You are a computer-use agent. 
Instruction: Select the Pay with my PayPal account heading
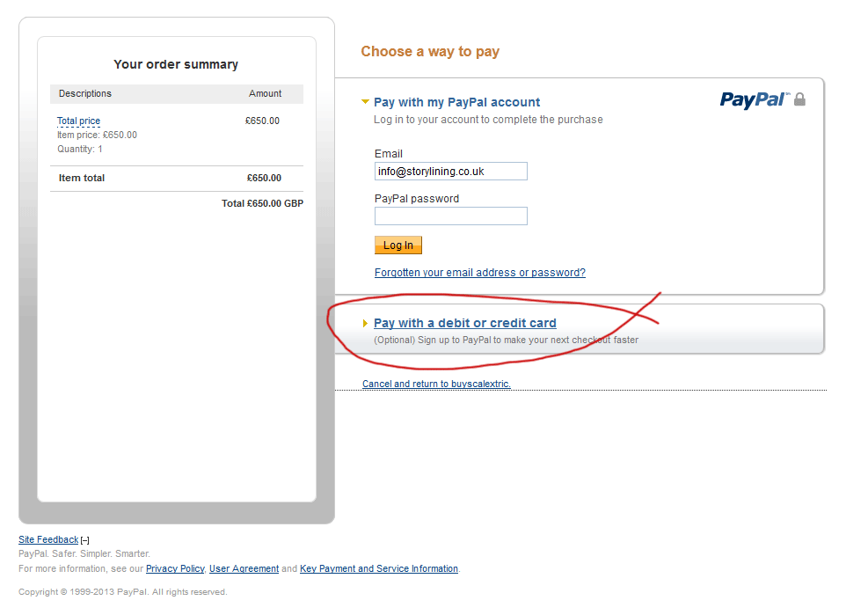click(x=456, y=102)
